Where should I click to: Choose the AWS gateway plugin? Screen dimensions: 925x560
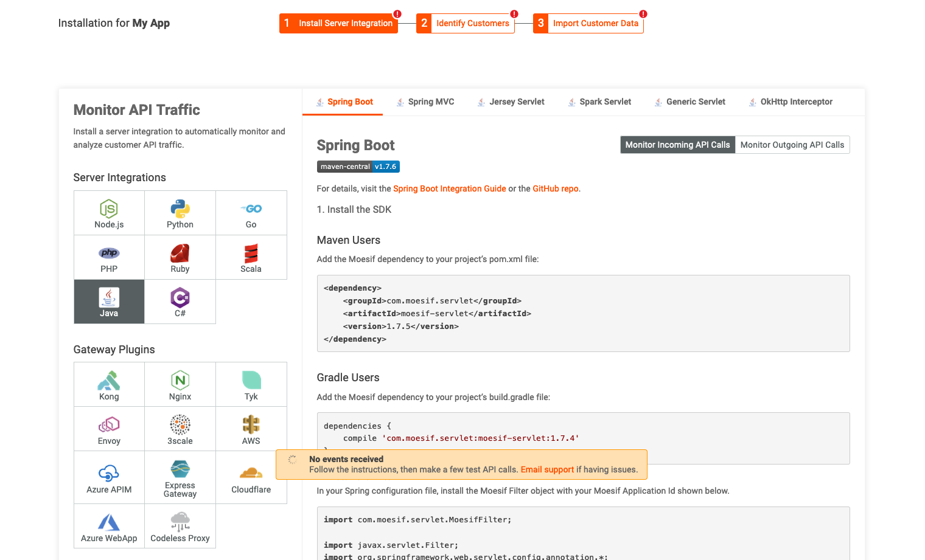pyautogui.click(x=251, y=428)
